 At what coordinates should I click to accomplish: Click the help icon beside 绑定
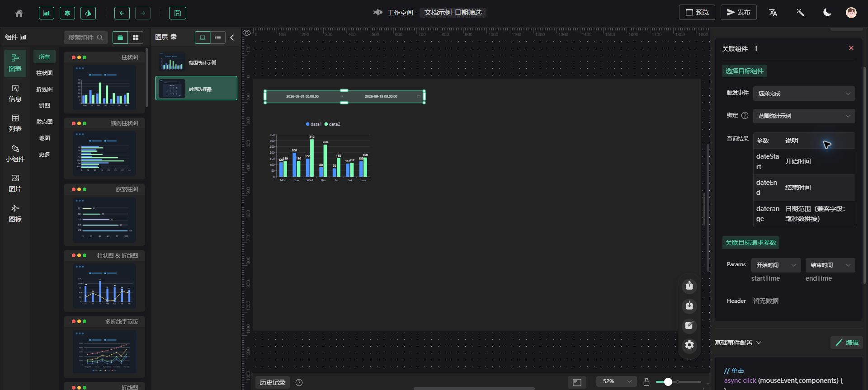point(745,115)
